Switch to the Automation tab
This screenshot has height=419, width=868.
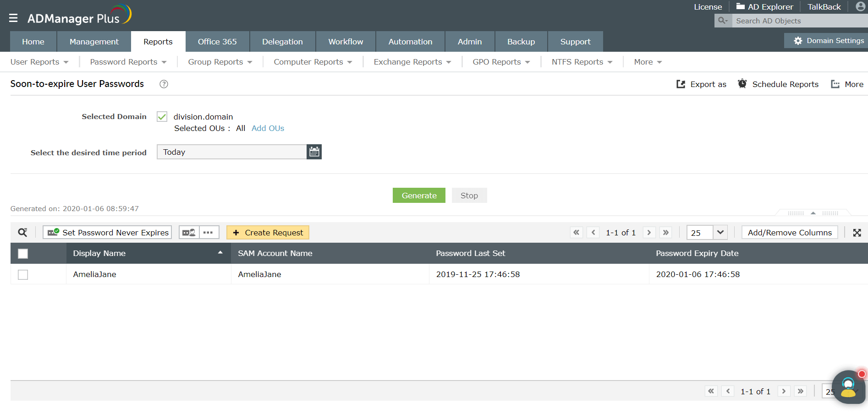(x=410, y=41)
